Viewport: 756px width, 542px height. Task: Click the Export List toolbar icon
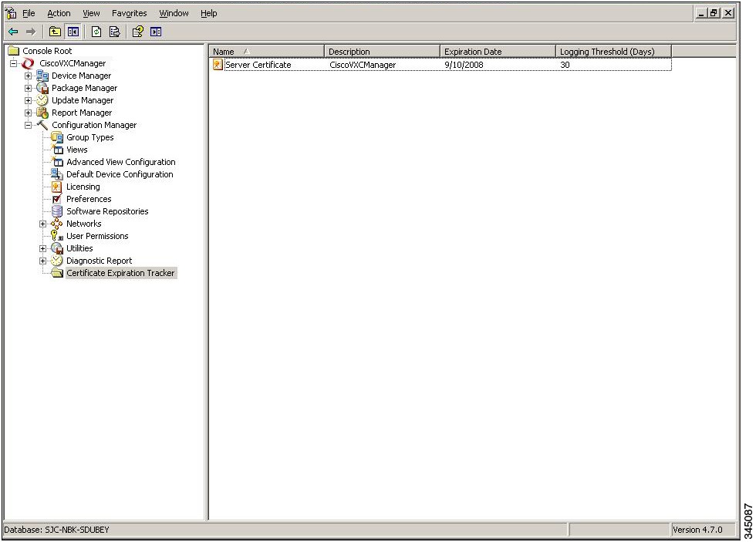[115, 32]
